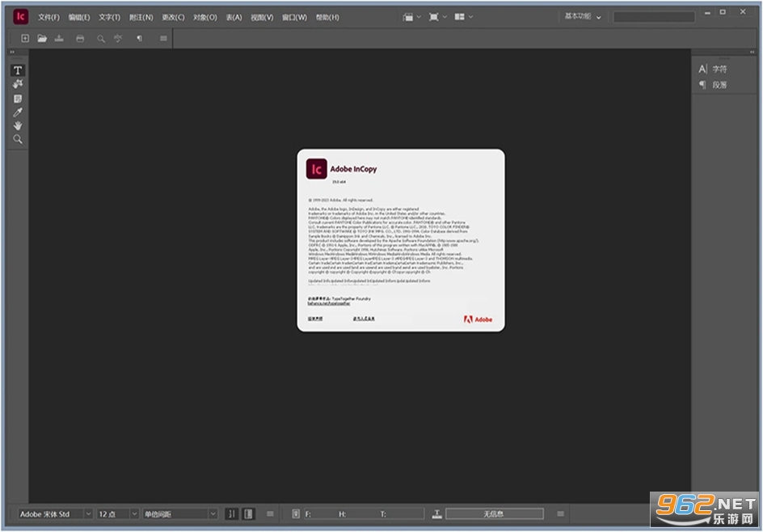Image resolution: width=763 pixels, height=532 pixels.
Task: Click the behance.net link in the About dialog
Action: (329, 304)
